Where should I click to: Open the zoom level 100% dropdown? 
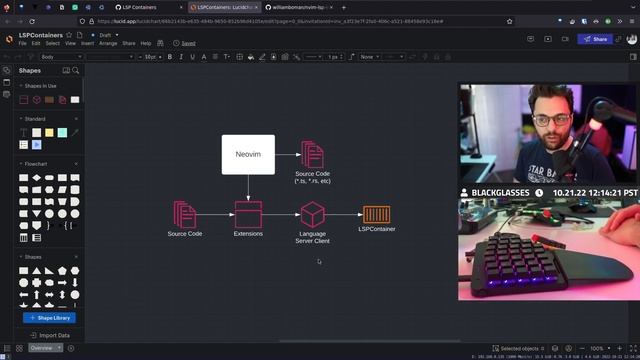click(x=600, y=349)
